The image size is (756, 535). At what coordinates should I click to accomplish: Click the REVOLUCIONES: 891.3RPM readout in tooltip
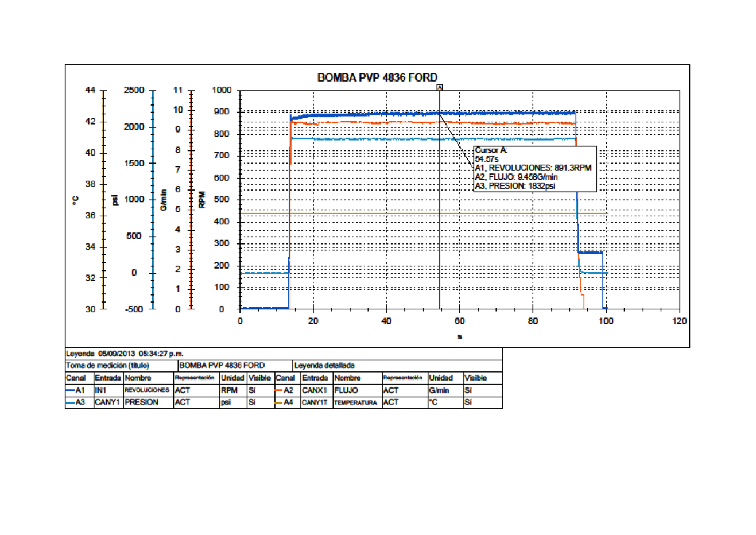point(540,168)
